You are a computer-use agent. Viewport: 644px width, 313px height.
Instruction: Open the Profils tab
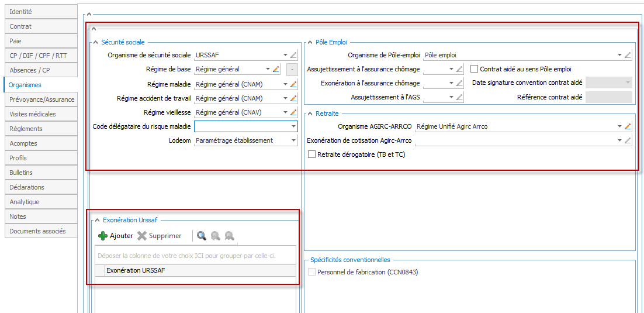(x=41, y=158)
